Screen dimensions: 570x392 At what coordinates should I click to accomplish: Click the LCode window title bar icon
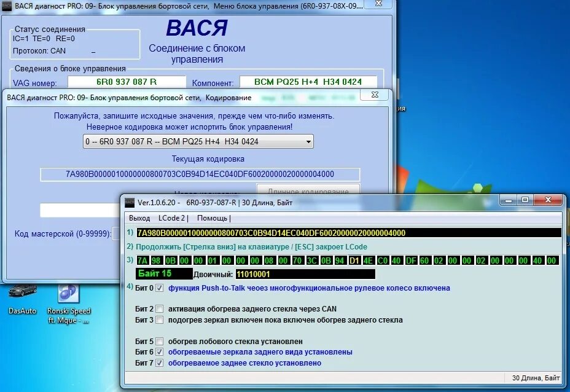point(130,203)
